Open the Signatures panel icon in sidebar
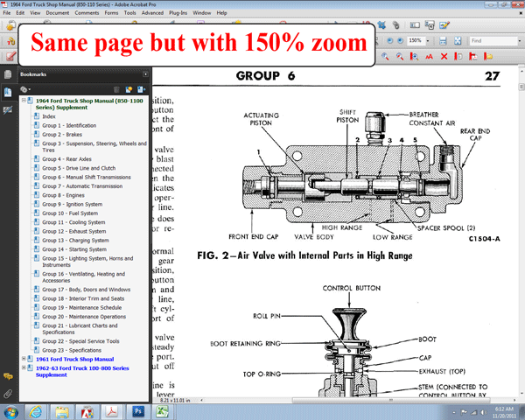Image resolution: width=525 pixels, height=420 pixels. tap(8, 110)
